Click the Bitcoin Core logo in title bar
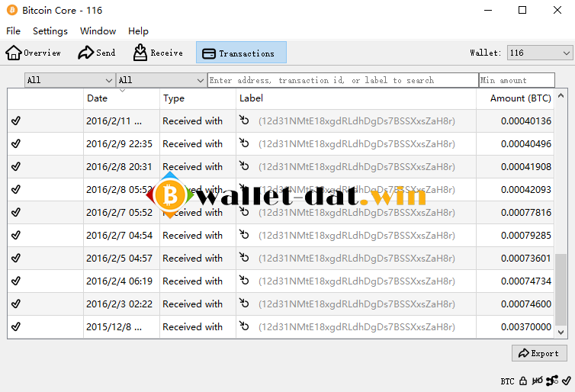Image resolution: width=575 pixels, height=392 pixels. point(12,10)
